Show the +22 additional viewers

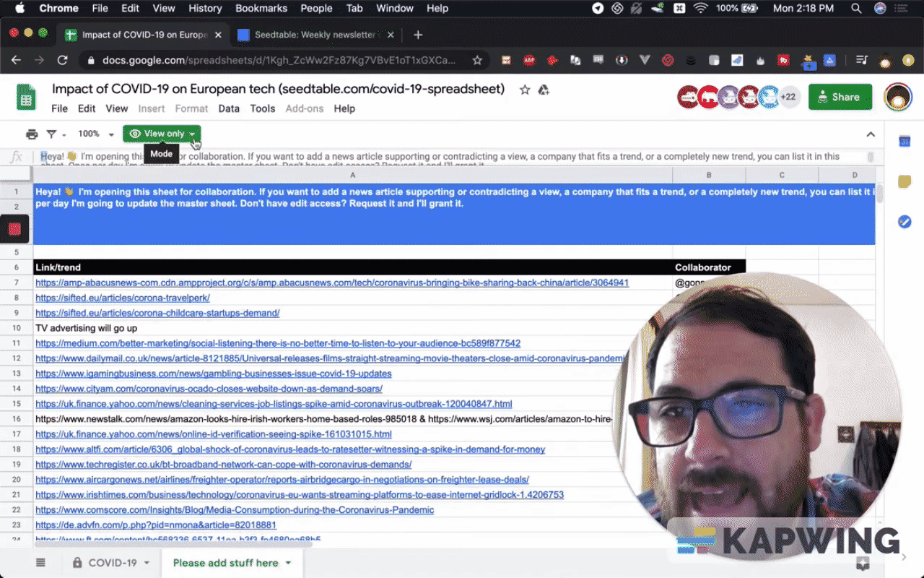coord(788,97)
